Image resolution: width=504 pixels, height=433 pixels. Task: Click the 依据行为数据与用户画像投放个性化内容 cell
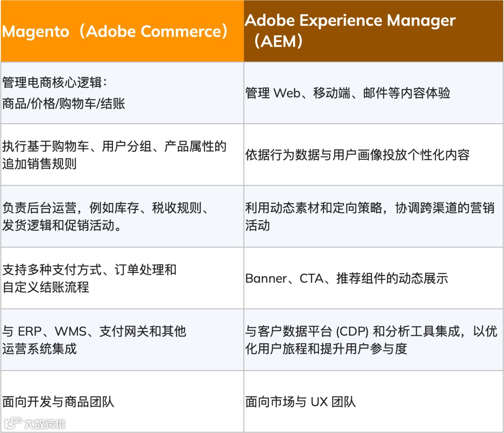373,154
